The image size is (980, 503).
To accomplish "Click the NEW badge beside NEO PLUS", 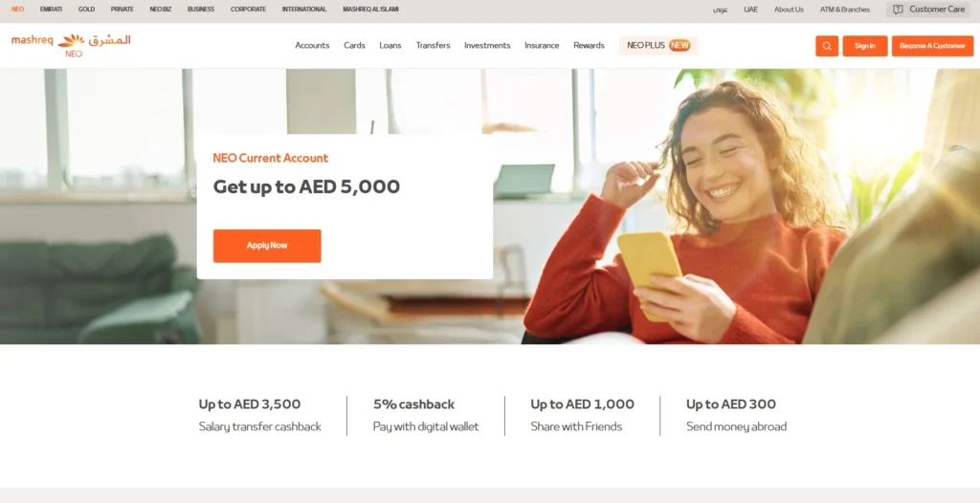I will (679, 46).
